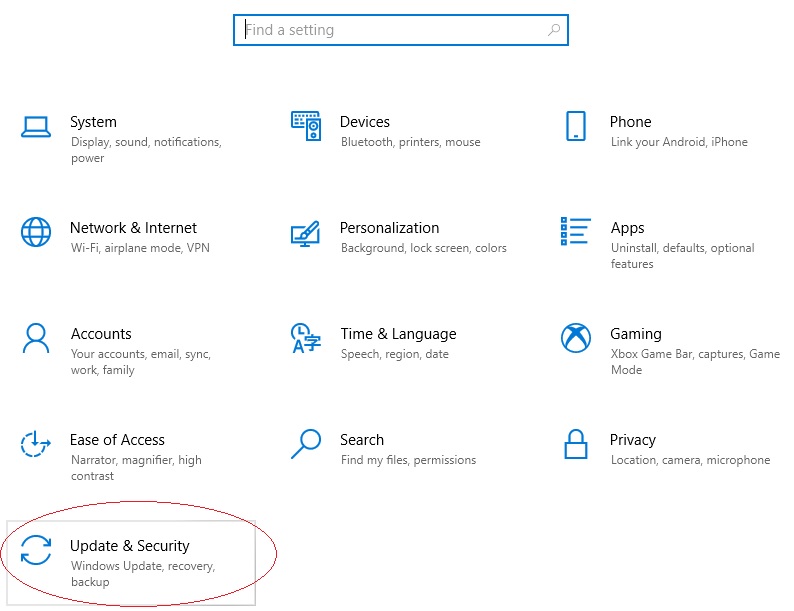794x611 pixels.
Task: Click 'Speech, region, date' description
Action: pos(394,354)
